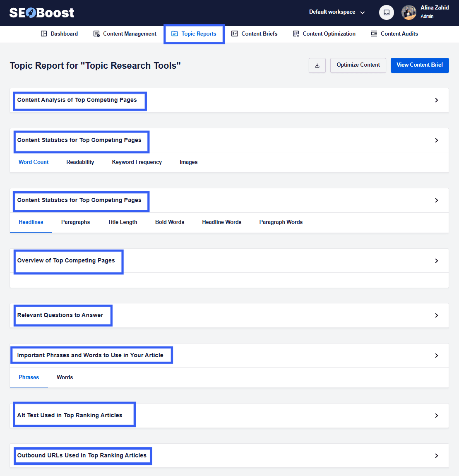Expand Content Analysis of Top Competing Pages

click(437, 100)
